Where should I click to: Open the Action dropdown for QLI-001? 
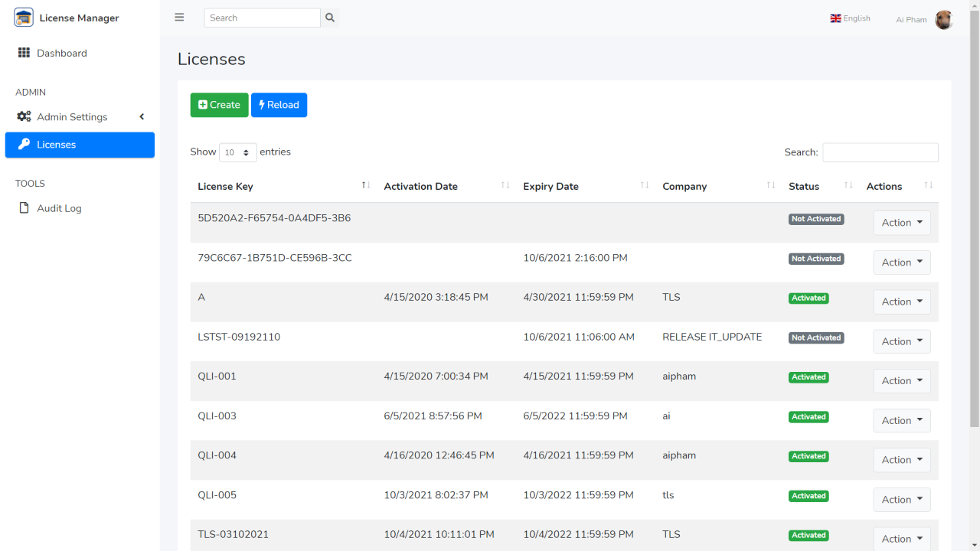click(901, 380)
